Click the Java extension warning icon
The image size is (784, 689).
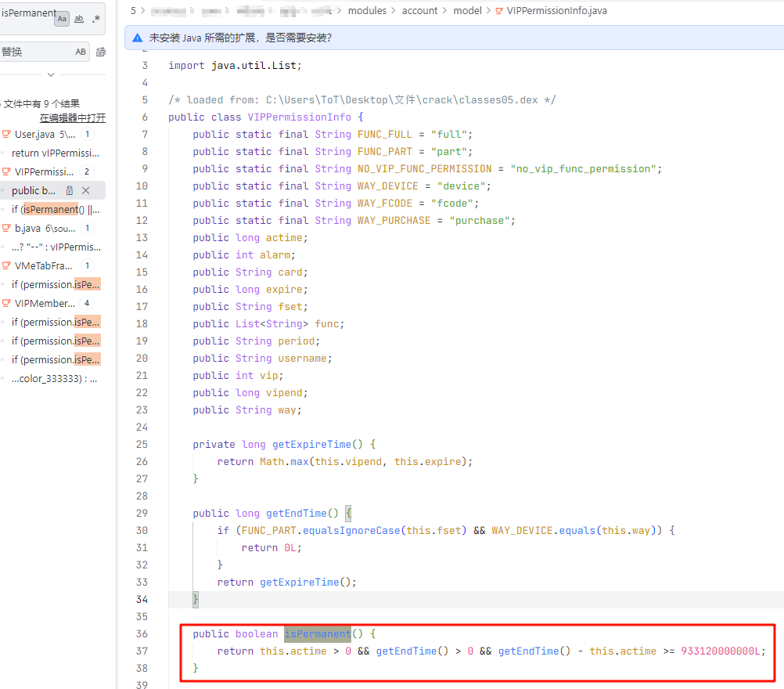click(137, 37)
